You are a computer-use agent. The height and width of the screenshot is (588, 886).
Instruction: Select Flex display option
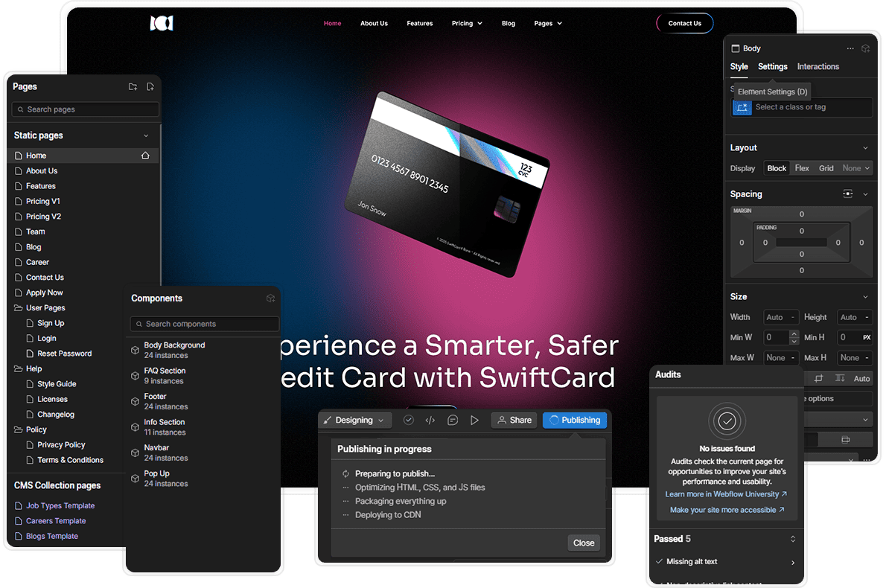coord(802,168)
